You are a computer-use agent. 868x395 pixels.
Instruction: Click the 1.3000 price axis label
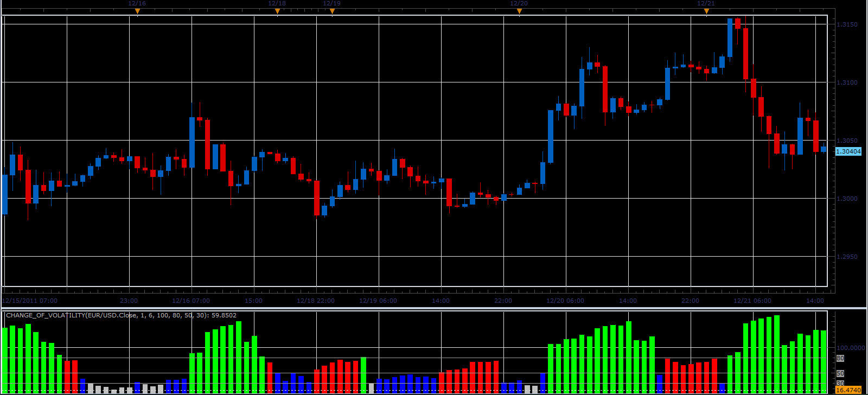tap(847, 199)
